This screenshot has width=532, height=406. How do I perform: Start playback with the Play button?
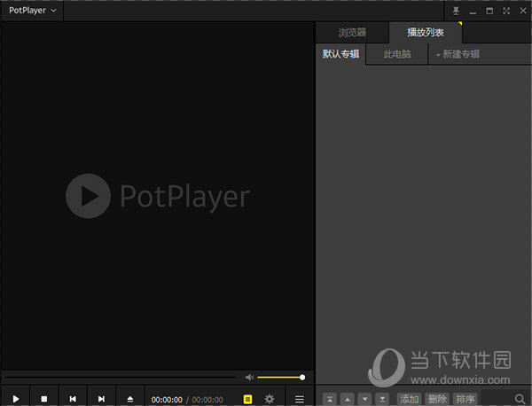(16, 399)
